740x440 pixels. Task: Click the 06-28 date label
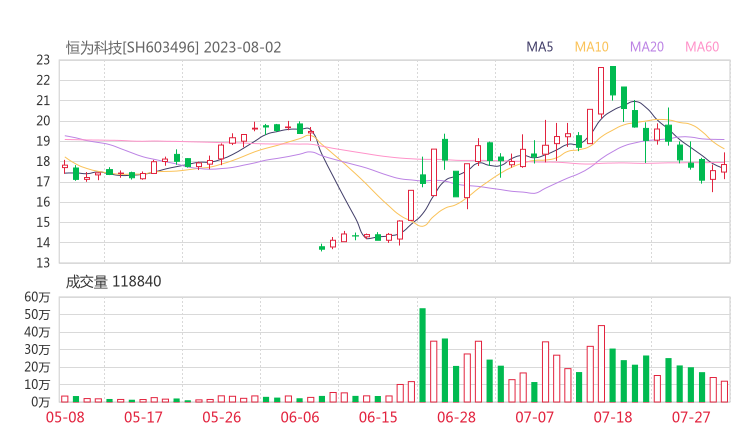[456, 417]
